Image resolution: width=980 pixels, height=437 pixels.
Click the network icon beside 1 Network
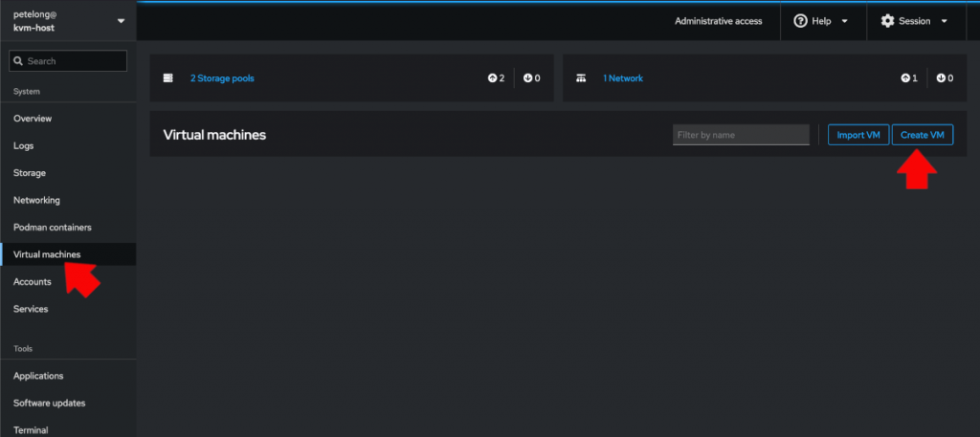(580, 78)
